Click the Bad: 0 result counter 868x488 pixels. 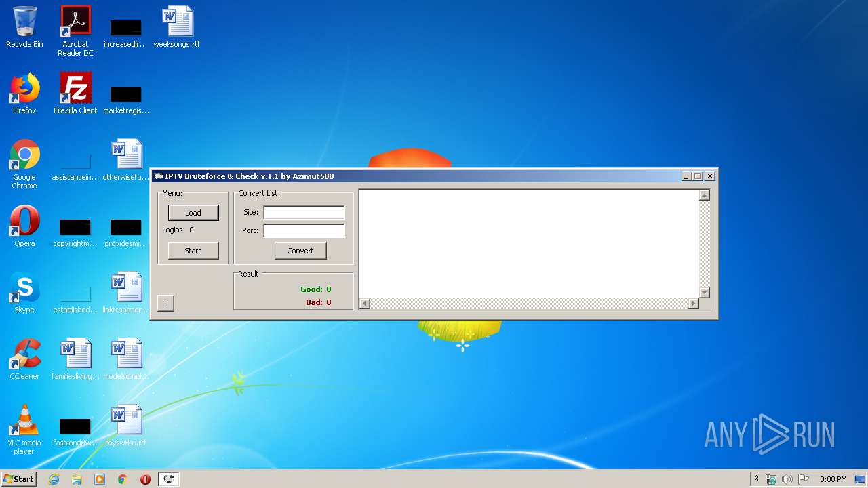[x=319, y=302]
